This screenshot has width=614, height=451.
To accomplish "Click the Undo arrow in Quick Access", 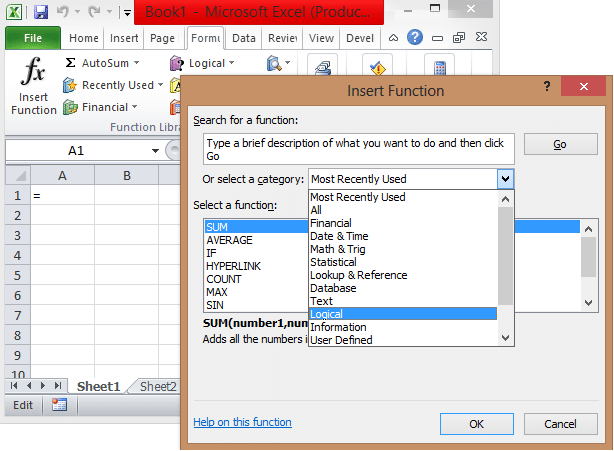I will click(x=63, y=12).
